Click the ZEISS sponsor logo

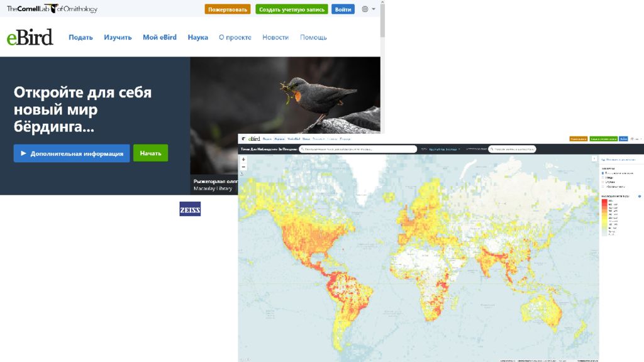pyautogui.click(x=190, y=209)
